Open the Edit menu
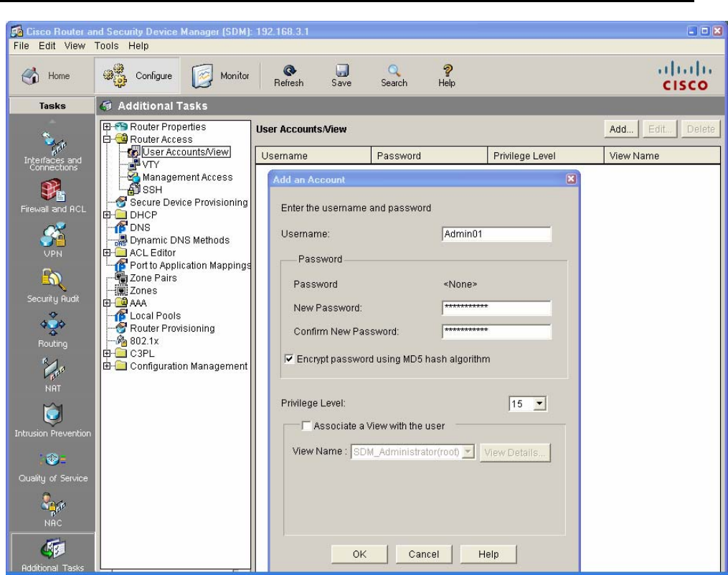 [47, 45]
